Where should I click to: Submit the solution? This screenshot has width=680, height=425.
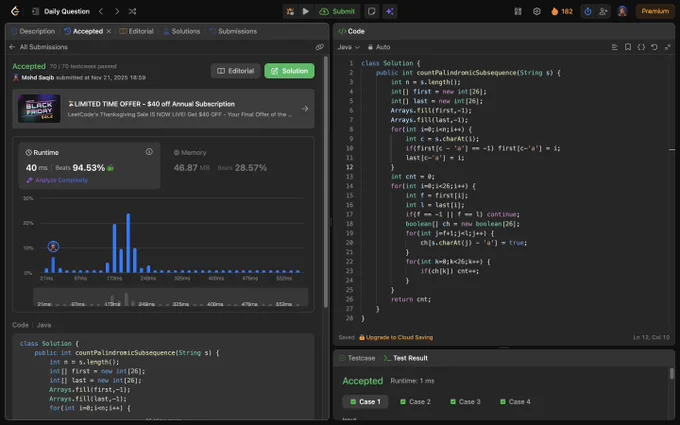[x=337, y=11]
